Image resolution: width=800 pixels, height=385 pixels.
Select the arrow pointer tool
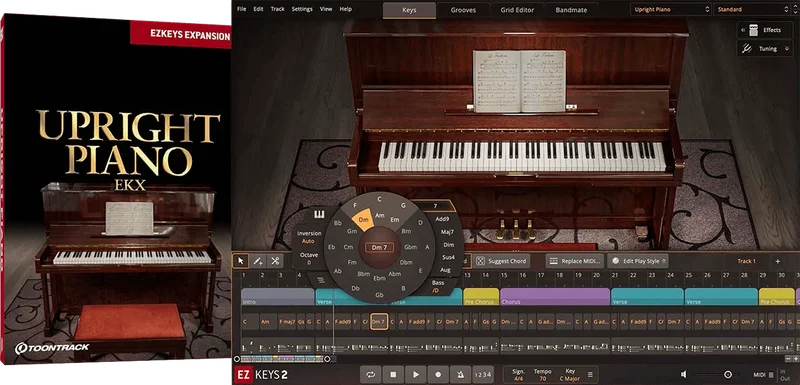(240, 261)
